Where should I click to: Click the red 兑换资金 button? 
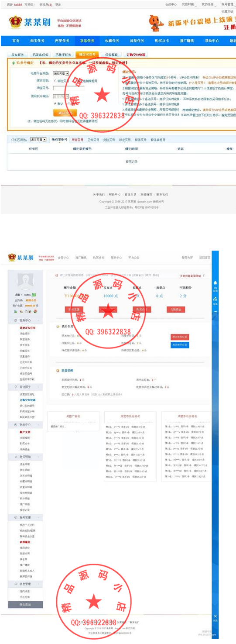[x=175, y=310]
